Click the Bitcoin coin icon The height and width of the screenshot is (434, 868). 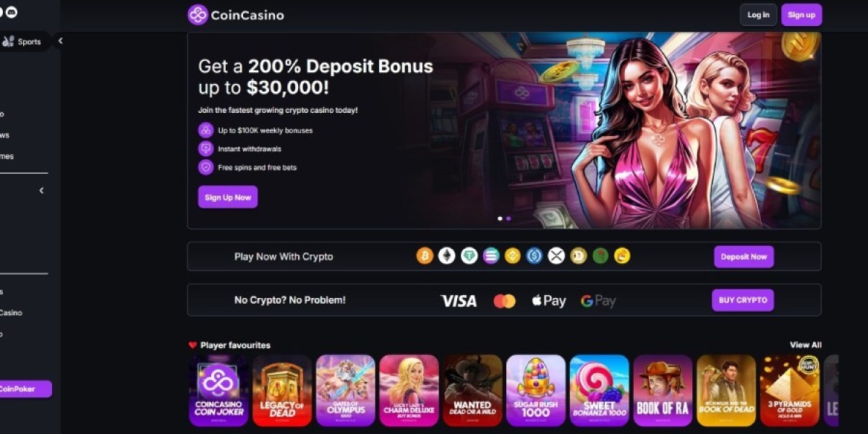tap(425, 255)
